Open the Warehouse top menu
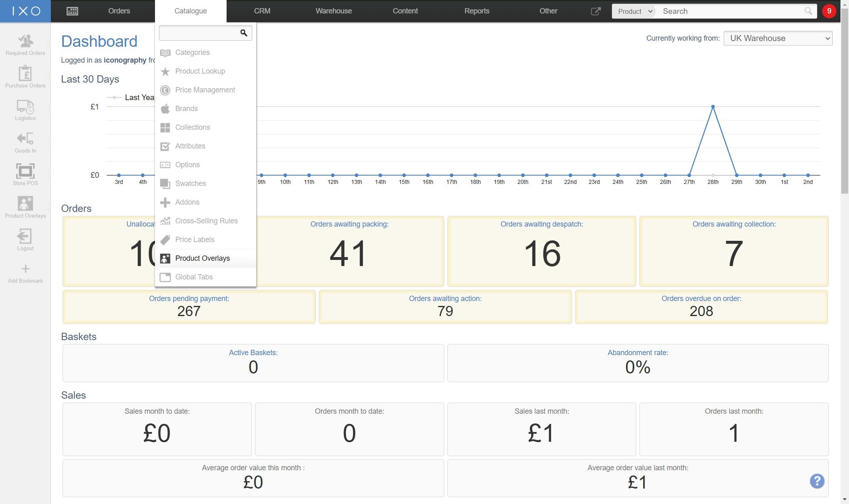Screen dimensions: 849x504 [333, 11]
